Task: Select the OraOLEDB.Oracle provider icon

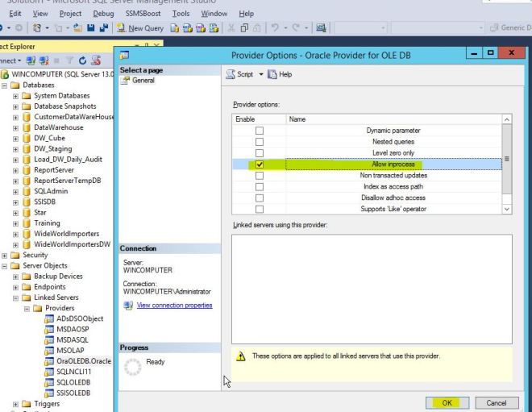Action: 48,360
